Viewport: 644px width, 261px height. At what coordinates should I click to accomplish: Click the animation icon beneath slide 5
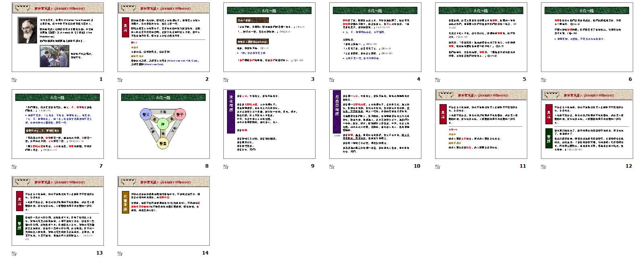coord(438,80)
